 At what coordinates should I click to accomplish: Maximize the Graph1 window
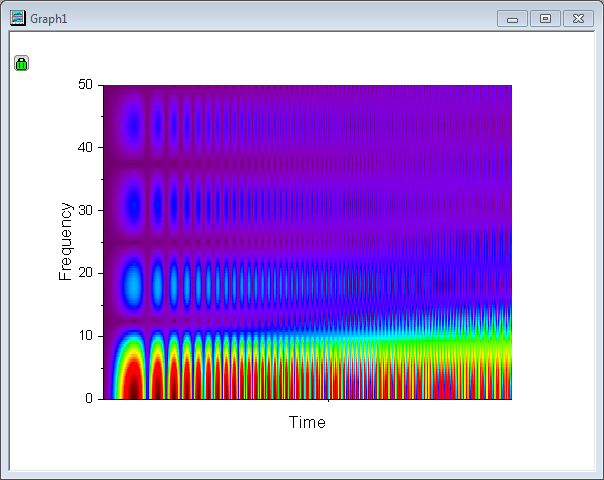[545, 18]
